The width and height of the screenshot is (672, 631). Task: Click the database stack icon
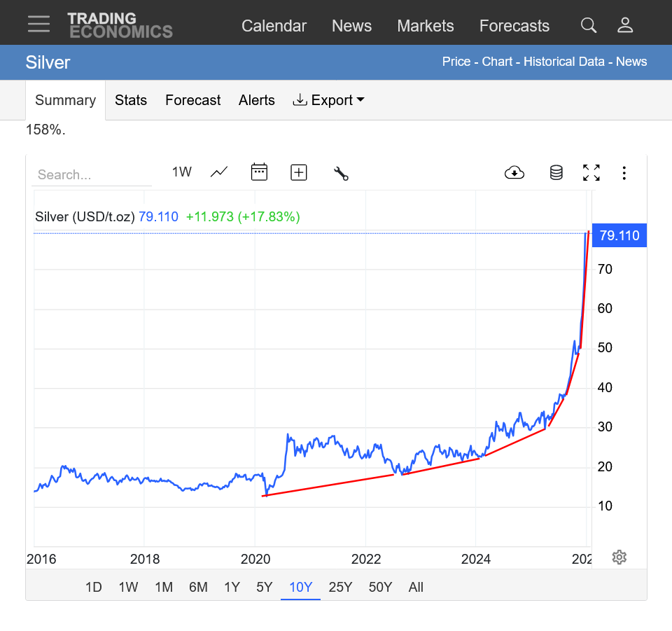pyautogui.click(x=556, y=173)
